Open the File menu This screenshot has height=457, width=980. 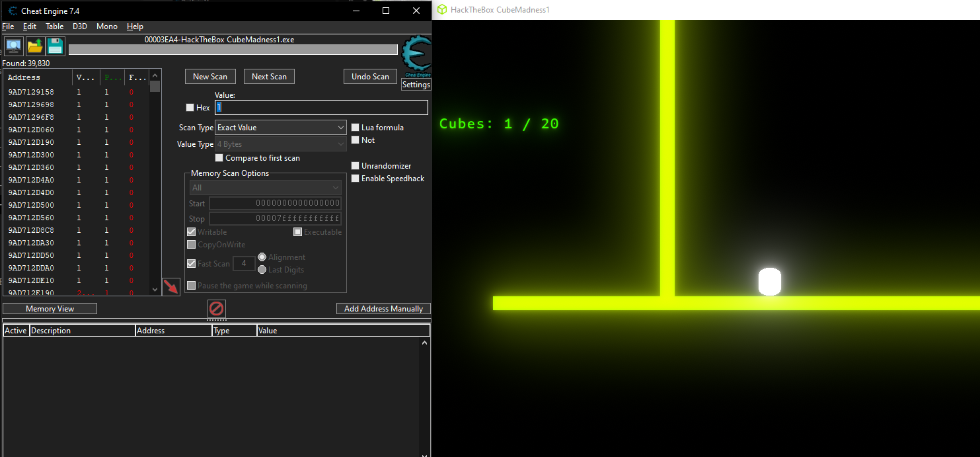(x=8, y=26)
